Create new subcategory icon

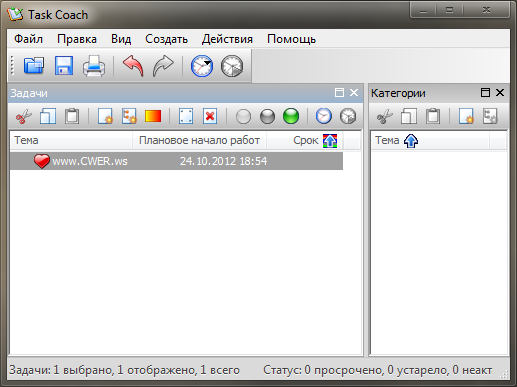[x=490, y=116]
